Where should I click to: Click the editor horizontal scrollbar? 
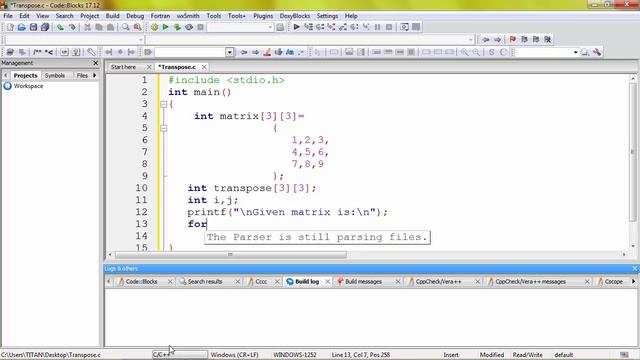tap(231, 255)
